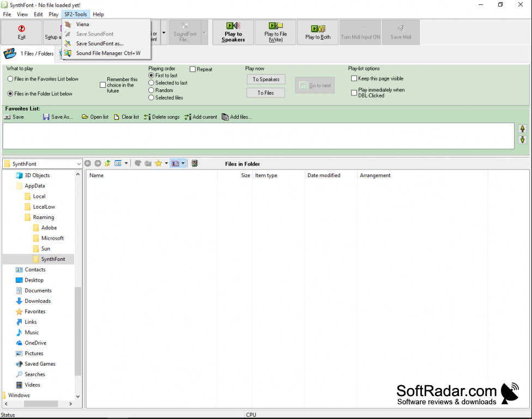Move favorite down with the down arrow
This screenshot has width=532, height=419.
click(x=523, y=140)
